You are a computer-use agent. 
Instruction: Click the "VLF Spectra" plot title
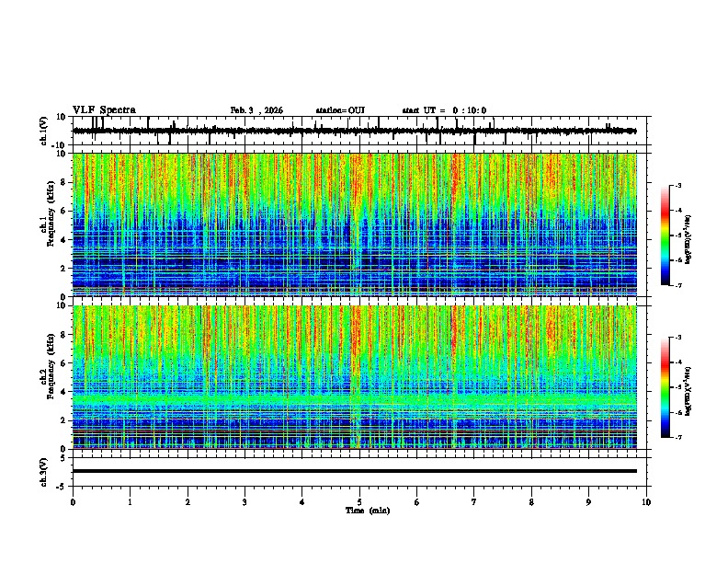click(104, 110)
